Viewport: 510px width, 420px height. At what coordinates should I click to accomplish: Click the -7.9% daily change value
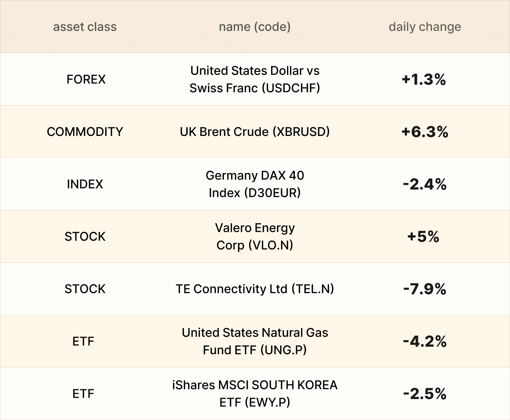pos(424,289)
